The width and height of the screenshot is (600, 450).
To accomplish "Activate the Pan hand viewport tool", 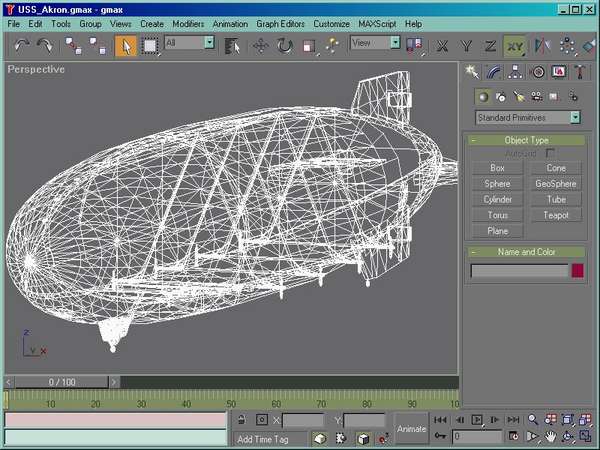I will point(550,437).
